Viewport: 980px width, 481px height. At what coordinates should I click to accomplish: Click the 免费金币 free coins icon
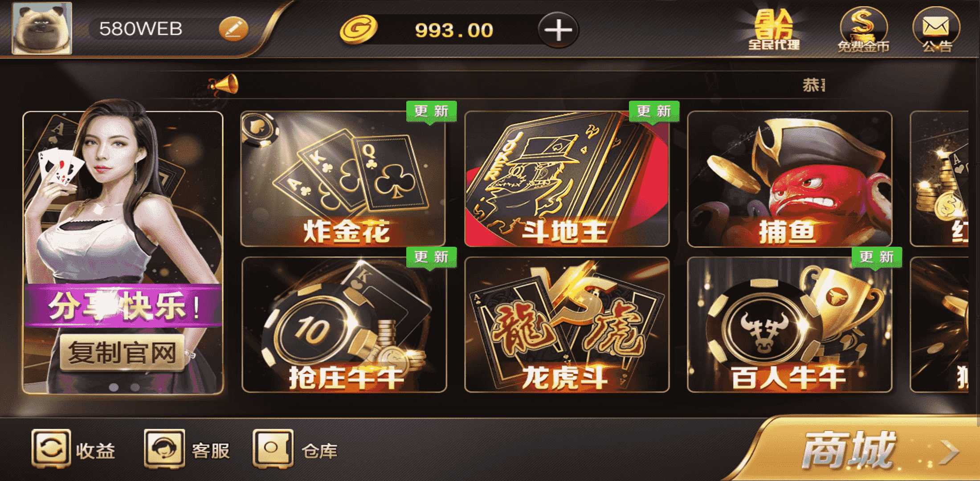coord(863,30)
